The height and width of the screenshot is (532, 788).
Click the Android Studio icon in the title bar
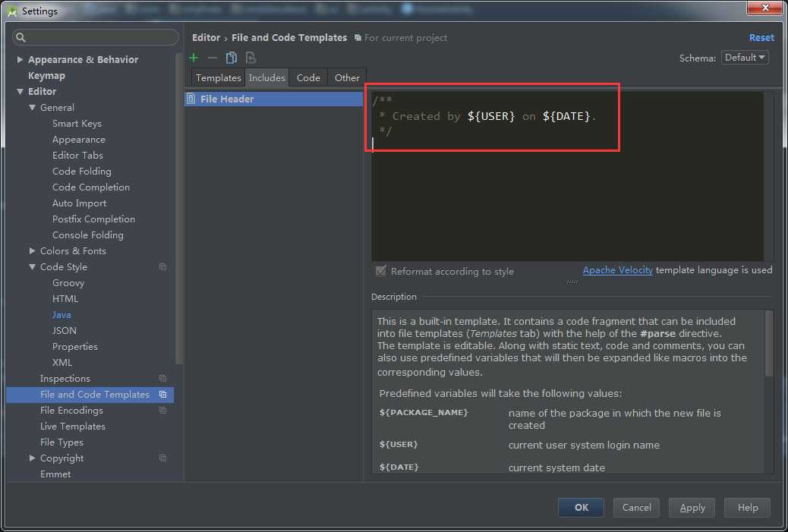tap(12, 11)
